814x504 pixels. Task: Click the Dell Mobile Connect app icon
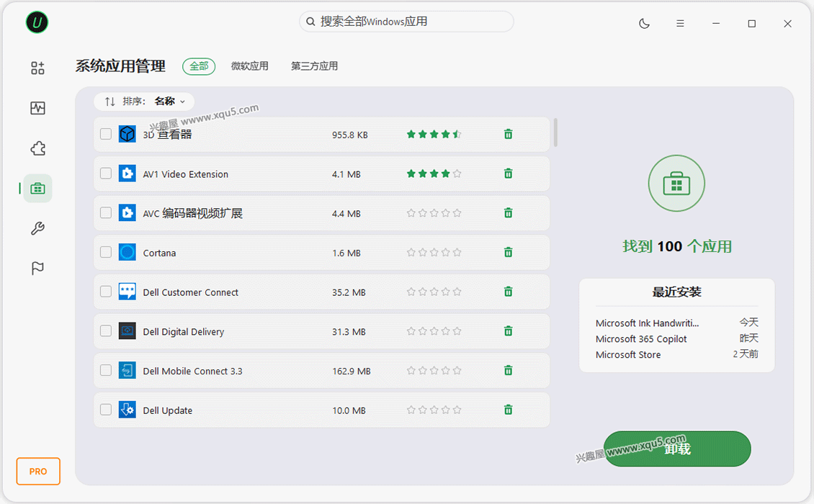pos(128,370)
